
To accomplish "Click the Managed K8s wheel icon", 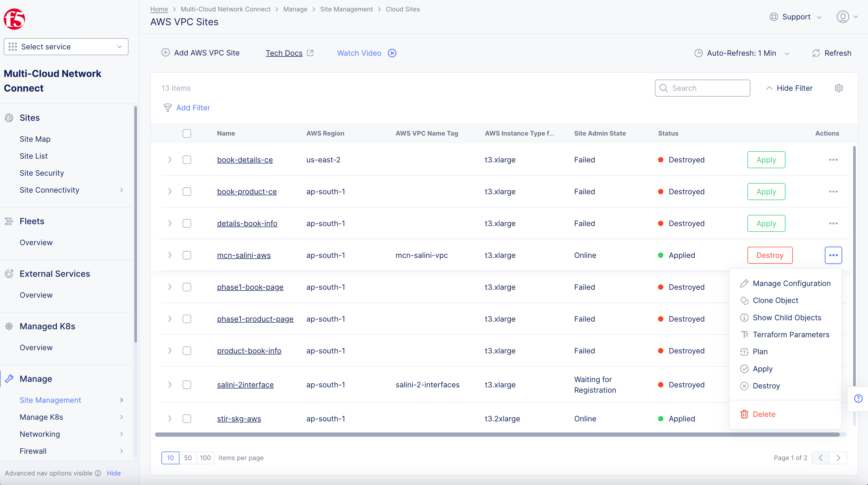I will point(9,326).
